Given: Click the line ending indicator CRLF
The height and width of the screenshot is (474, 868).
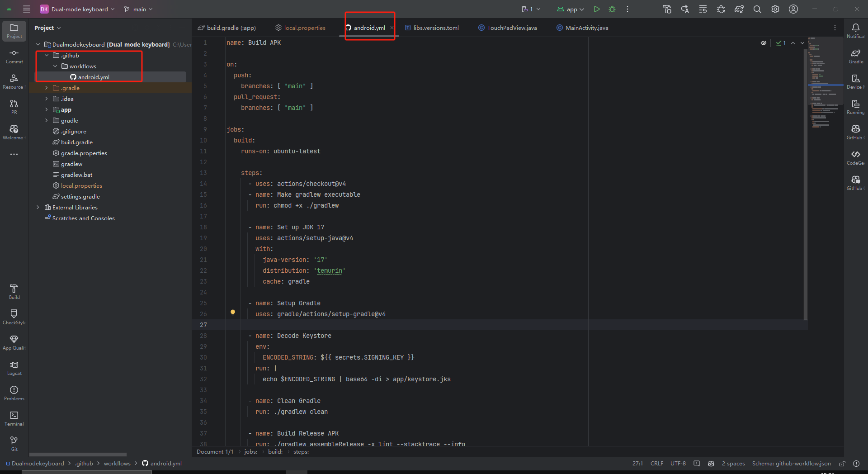Looking at the screenshot, I should point(656,464).
